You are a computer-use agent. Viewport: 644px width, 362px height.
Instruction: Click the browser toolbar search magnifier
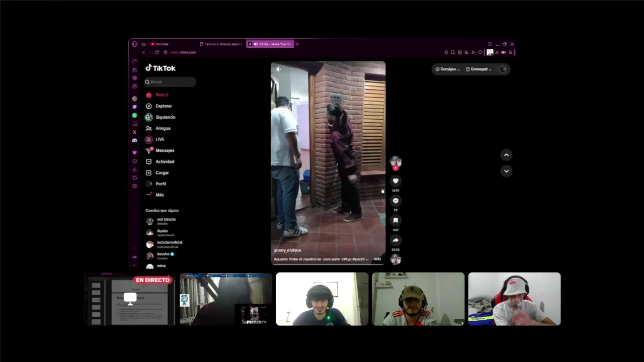pyautogui.click(x=490, y=44)
